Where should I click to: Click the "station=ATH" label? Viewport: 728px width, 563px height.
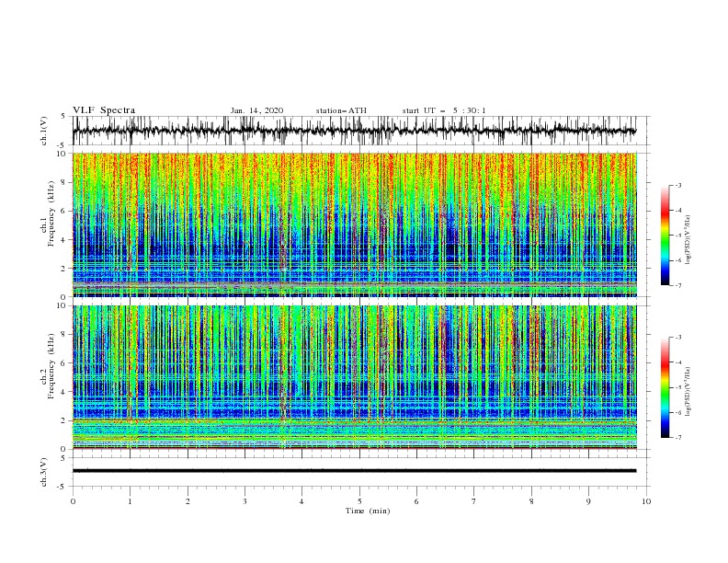pos(341,110)
